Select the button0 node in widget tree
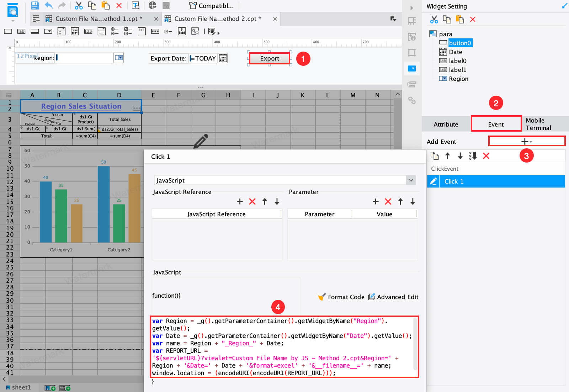The image size is (569, 392). click(460, 43)
